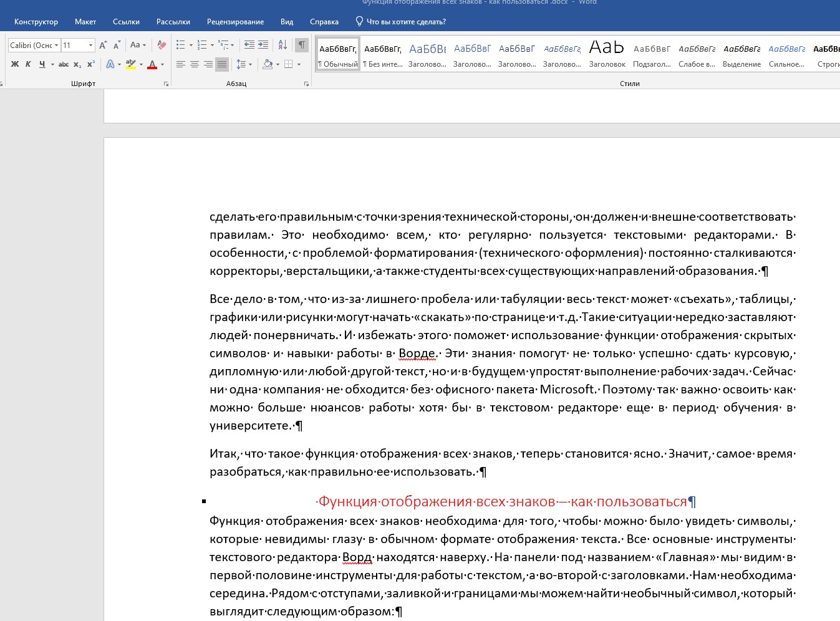Apply the Обычный style
Screen dimensions: 840x621
tap(338, 55)
